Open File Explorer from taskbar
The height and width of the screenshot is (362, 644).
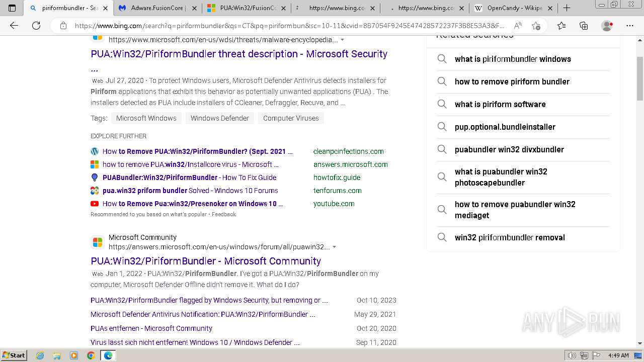[57, 355]
